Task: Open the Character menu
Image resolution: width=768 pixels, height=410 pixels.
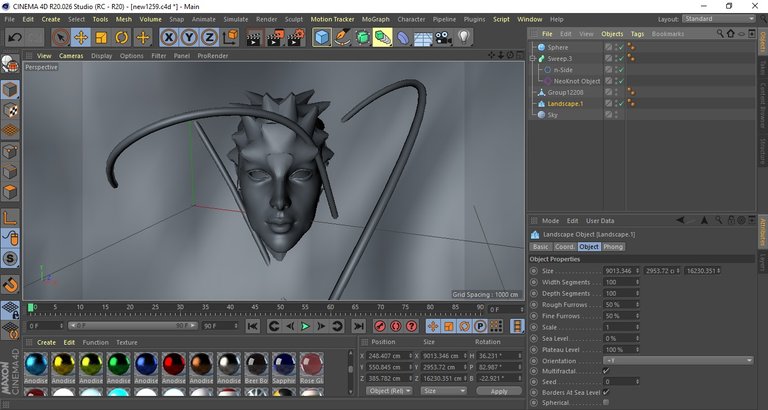Action: tap(411, 19)
